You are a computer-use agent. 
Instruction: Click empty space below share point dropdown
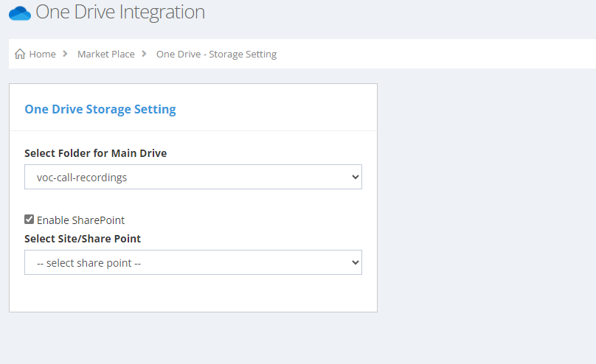coord(192,293)
